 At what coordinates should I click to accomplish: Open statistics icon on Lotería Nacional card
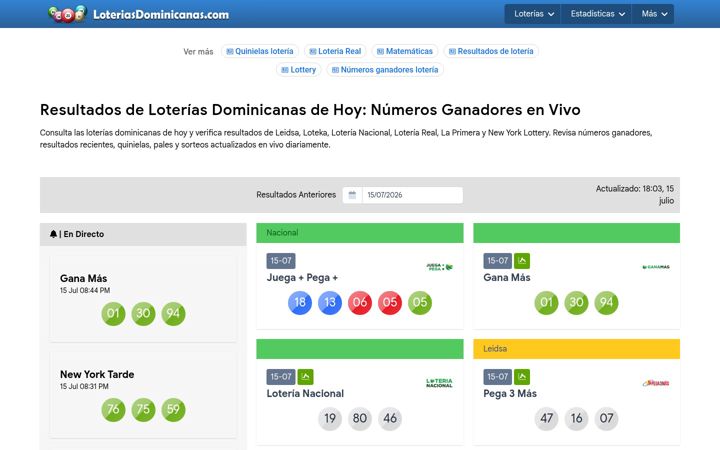[x=305, y=377]
